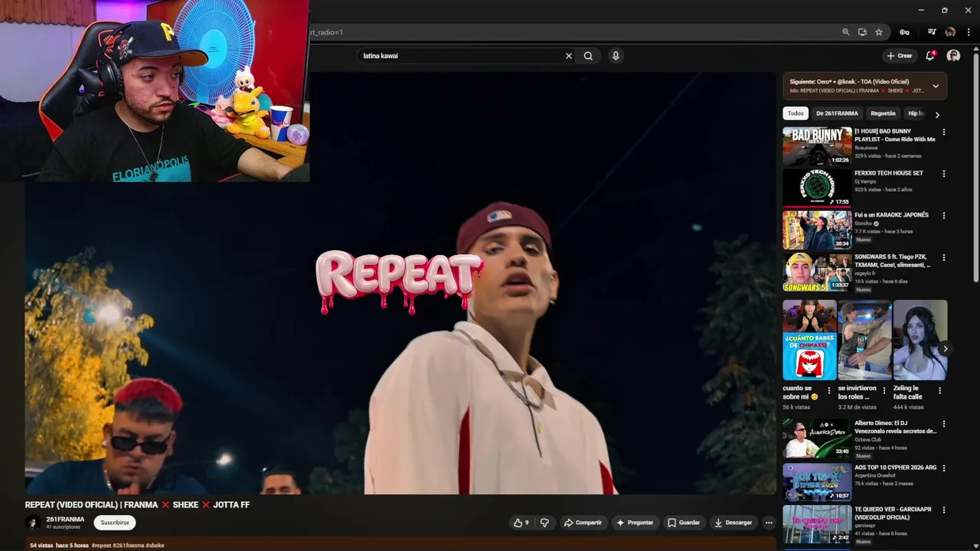Viewport: 980px width, 551px height.
Task: Open the browser three-dot menu
Action: tap(969, 32)
